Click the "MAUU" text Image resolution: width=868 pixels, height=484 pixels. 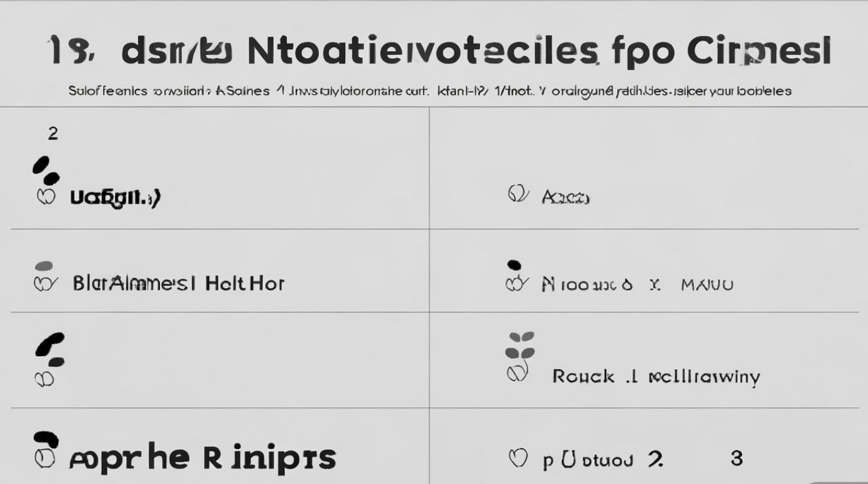click(707, 285)
